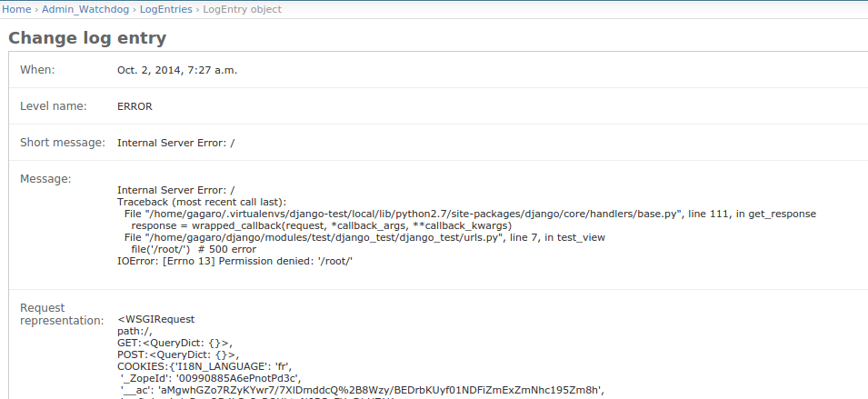Image resolution: width=868 pixels, height=399 pixels.
Task: Select the 'path:/,' line
Action: point(135,331)
